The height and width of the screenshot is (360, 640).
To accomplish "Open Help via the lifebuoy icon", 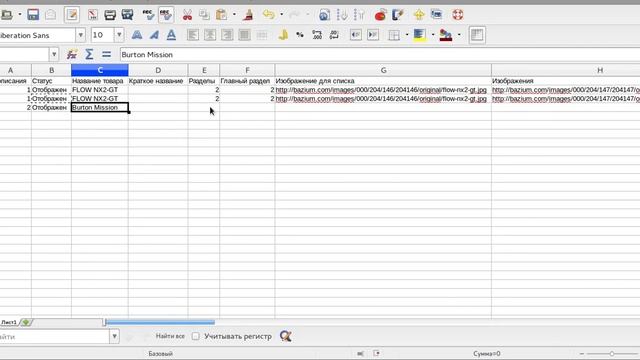I will (x=458, y=15).
